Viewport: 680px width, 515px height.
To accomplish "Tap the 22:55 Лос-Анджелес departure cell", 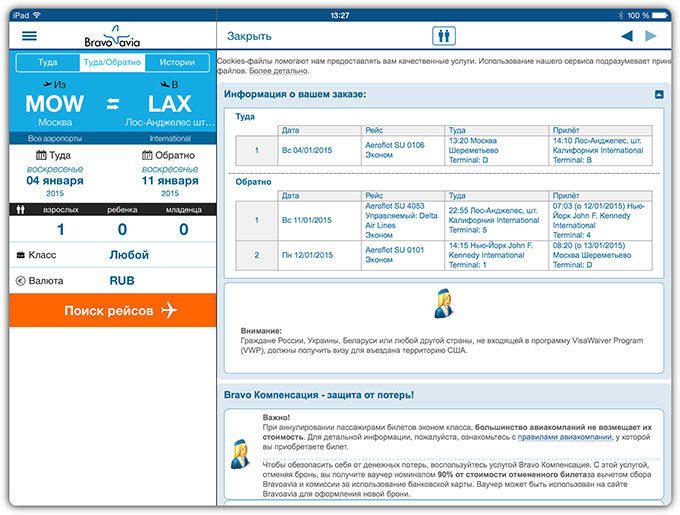I will (497, 221).
